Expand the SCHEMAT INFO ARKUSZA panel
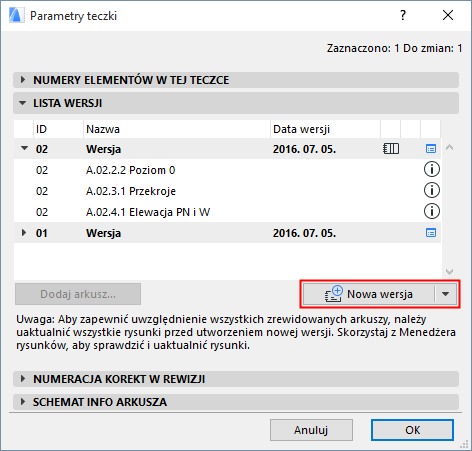The image size is (472, 451). (236, 402)
